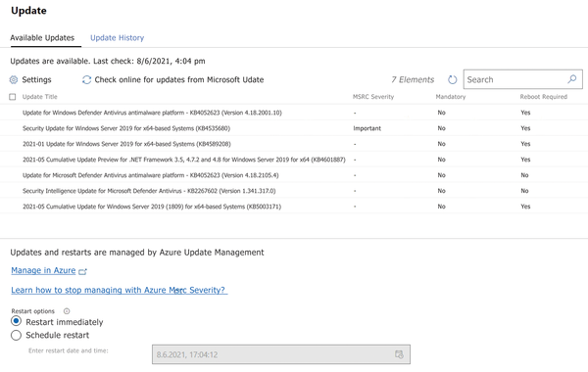
Task: Click the last check status text
Action: coord(108,61)
